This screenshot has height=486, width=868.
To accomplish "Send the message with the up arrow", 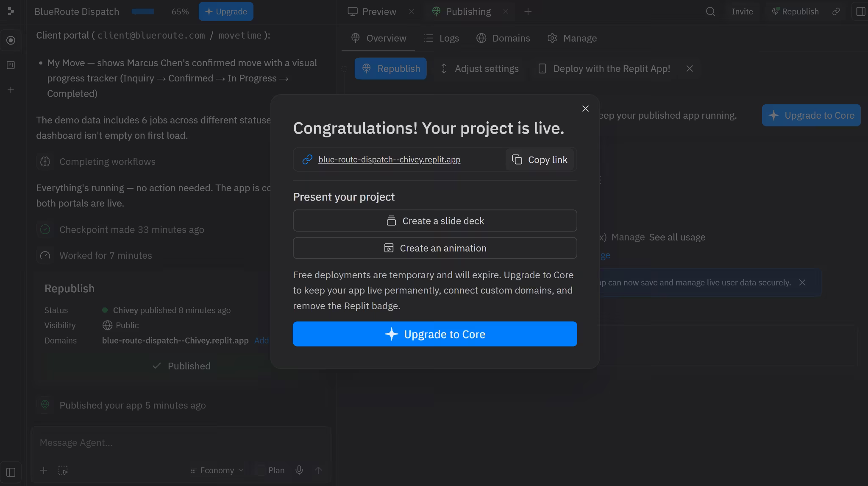I will [318, 470].
